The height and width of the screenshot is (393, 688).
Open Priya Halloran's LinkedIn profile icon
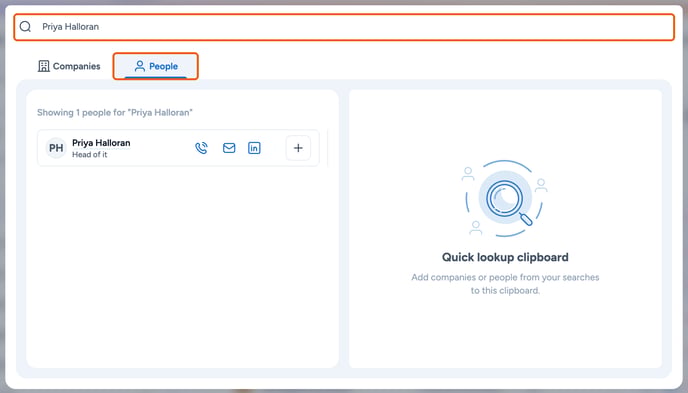point(254,148)
